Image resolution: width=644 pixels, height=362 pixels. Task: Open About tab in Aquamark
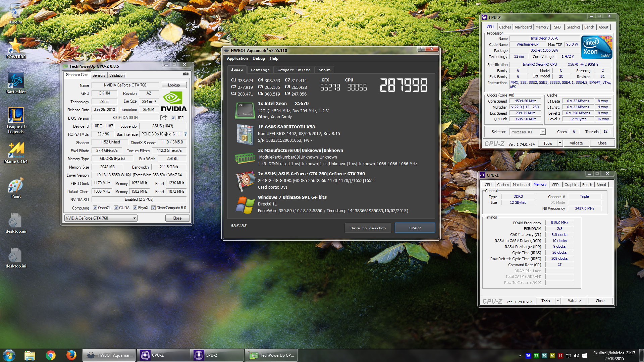click(324, 70)
